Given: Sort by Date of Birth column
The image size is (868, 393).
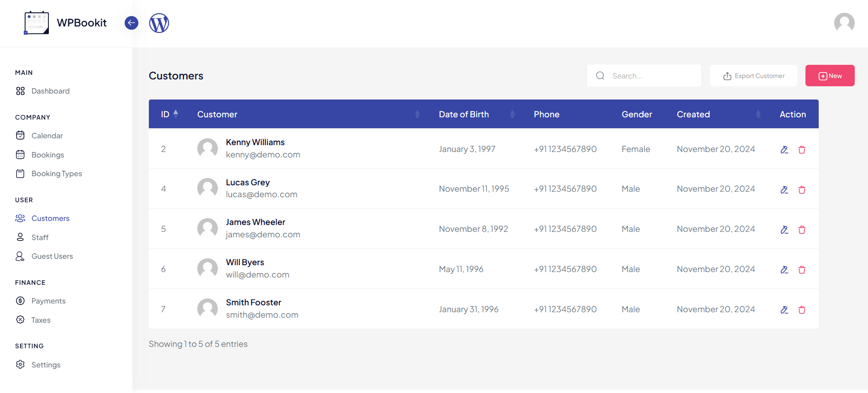Looking at the screenshot, I should point(512,114).
